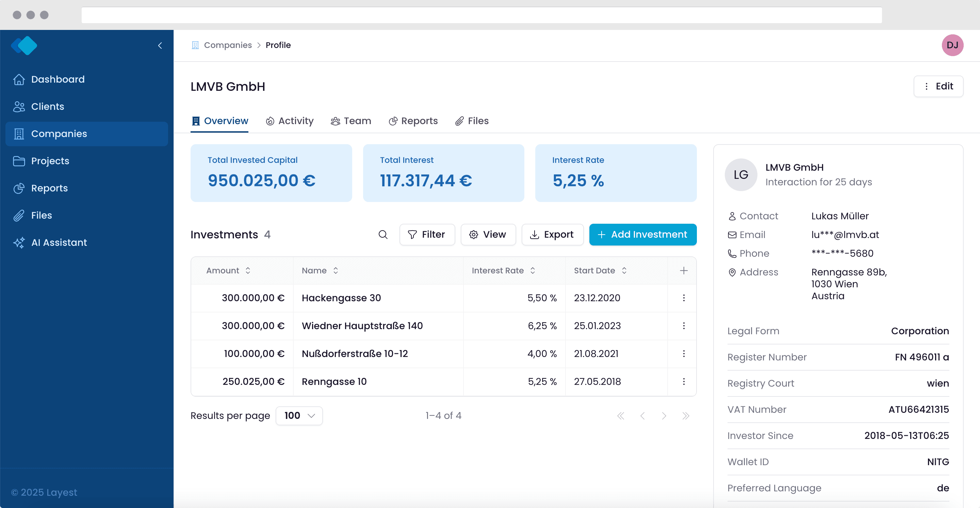980x508 pixels.
Task: Sort the Amount column
Action: pos(248,270)
